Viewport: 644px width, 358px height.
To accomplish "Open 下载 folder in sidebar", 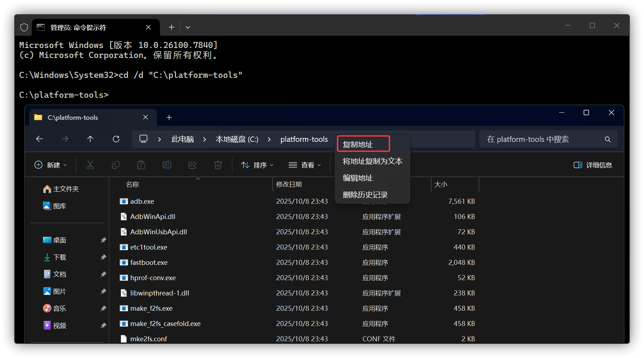I will (x=60, y=257).
